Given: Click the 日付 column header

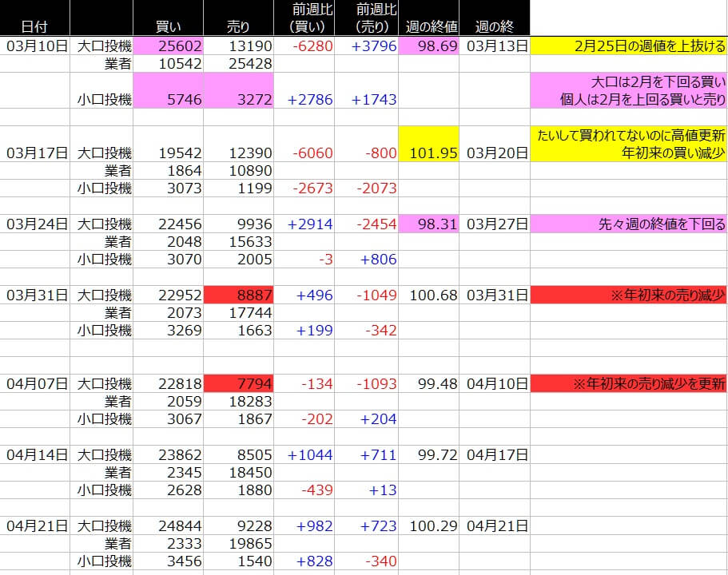Looking at the screenshot, I should 35,18.
